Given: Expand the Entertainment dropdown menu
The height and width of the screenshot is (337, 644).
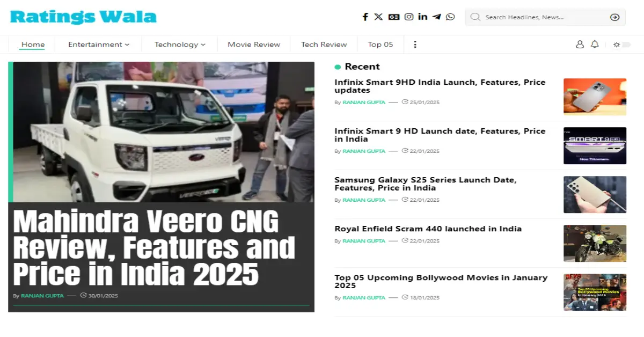Looking at the screenshot, I should point(98,45).
